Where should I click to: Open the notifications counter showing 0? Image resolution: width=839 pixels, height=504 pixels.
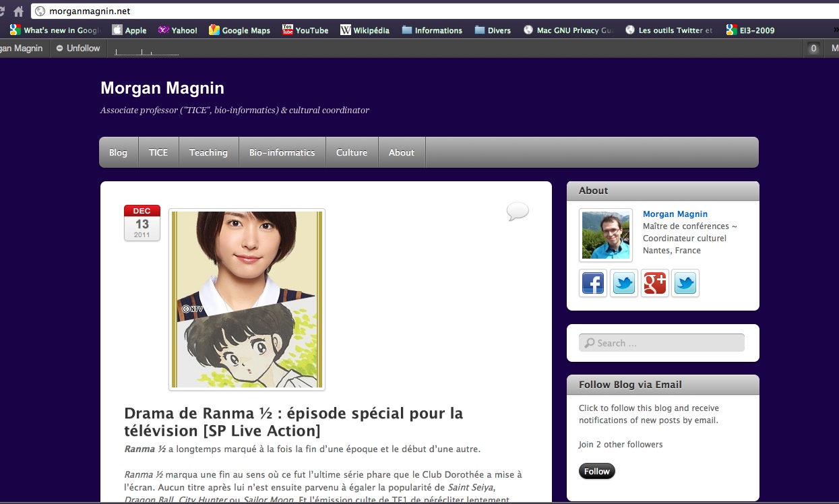(x=813, y=49)
